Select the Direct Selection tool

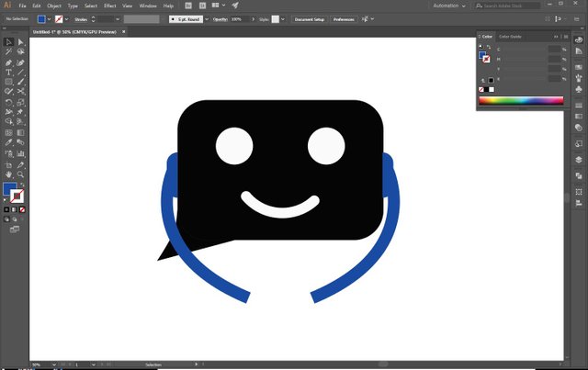pos(20,42)
